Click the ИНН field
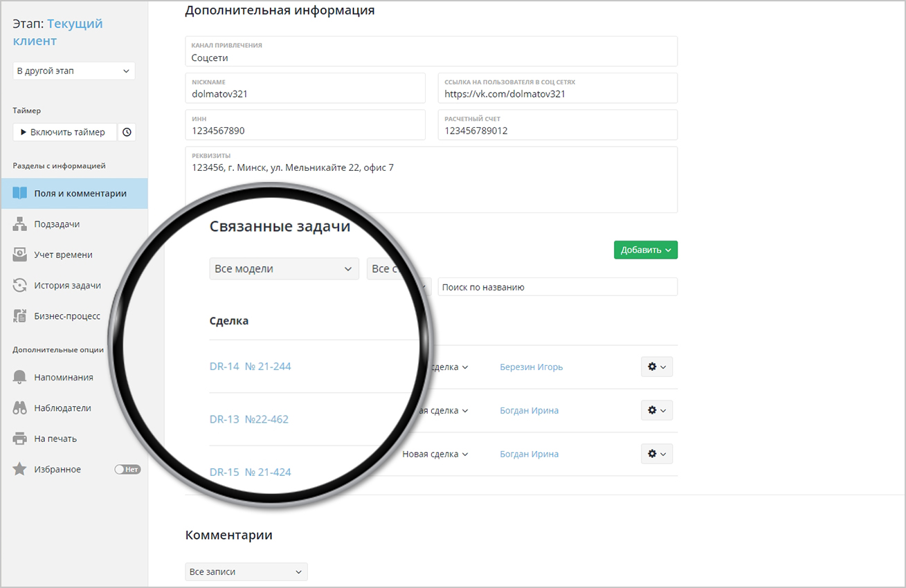This screenshot has width=906, height=588. point(305,125)
